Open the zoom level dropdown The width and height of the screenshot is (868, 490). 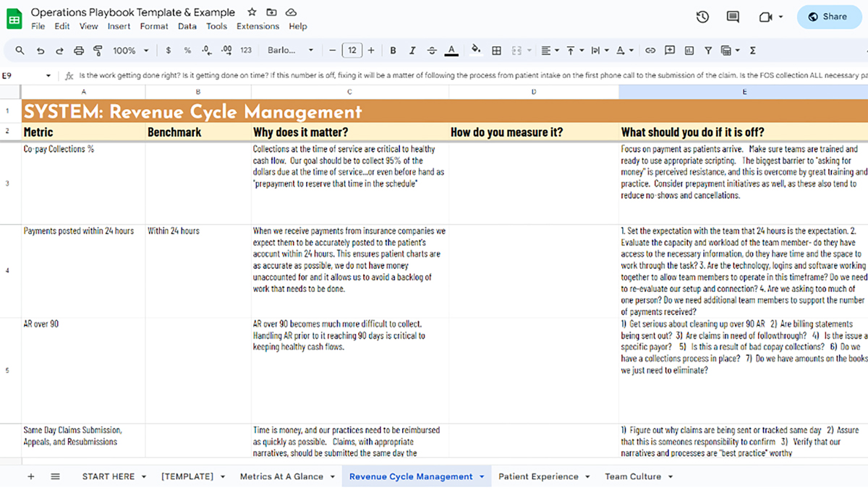pos(131,51)
